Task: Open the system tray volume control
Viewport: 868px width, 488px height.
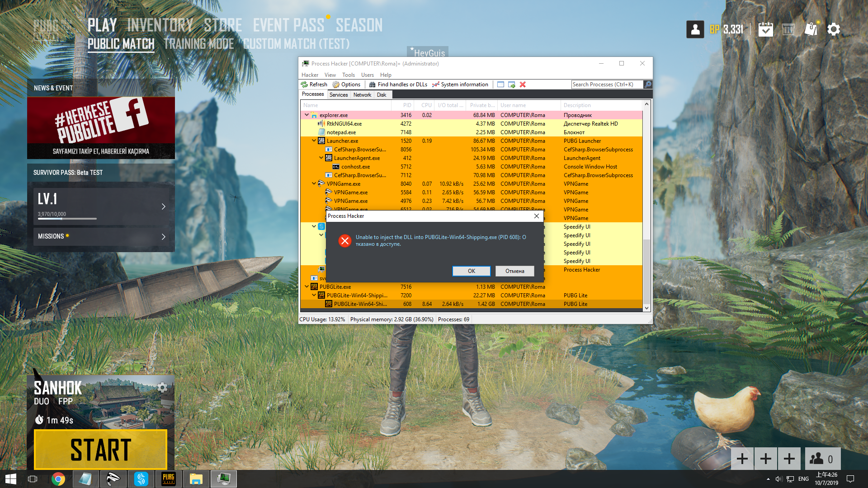Action: coord(778,479)
